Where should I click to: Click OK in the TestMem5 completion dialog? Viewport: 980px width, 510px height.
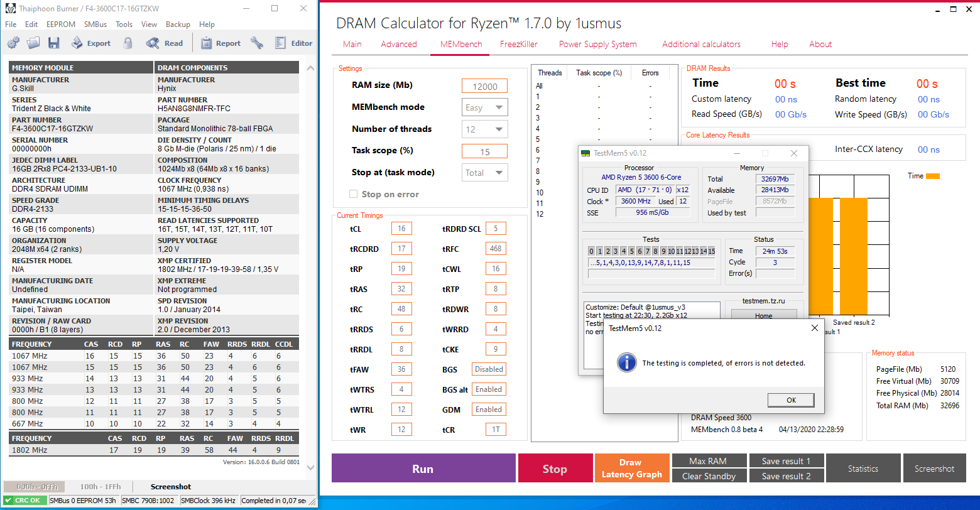pyautogui.click(x=791, y=400)
